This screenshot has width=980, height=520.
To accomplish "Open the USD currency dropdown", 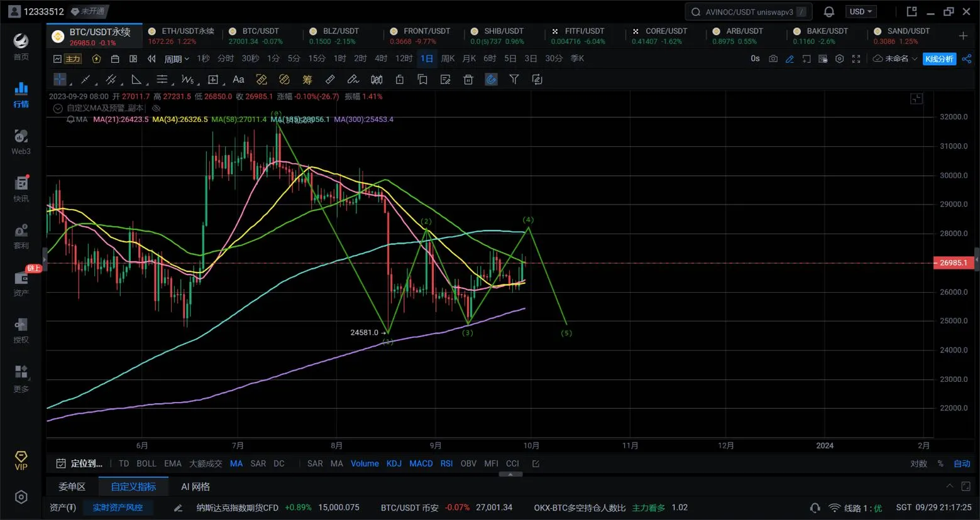I will tap(861, 11).
